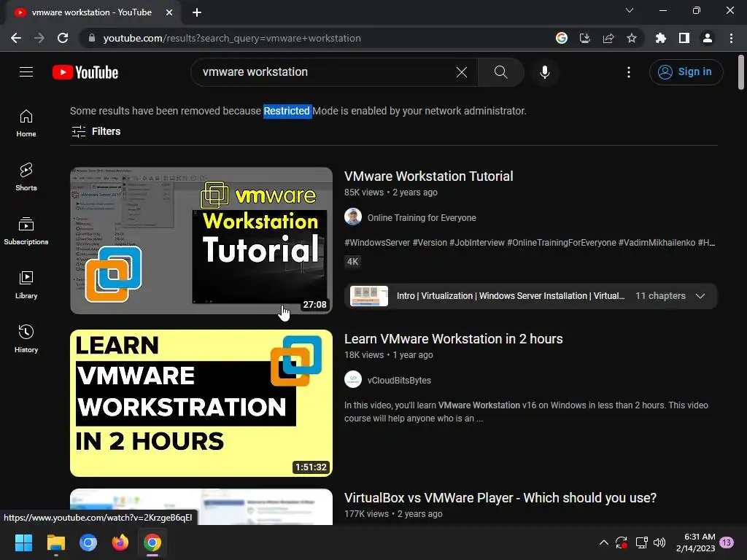Launch Firefox from the taskbar
Image resolution: width=747 pixels, height=560 pixels.
(x=120, y=542)
